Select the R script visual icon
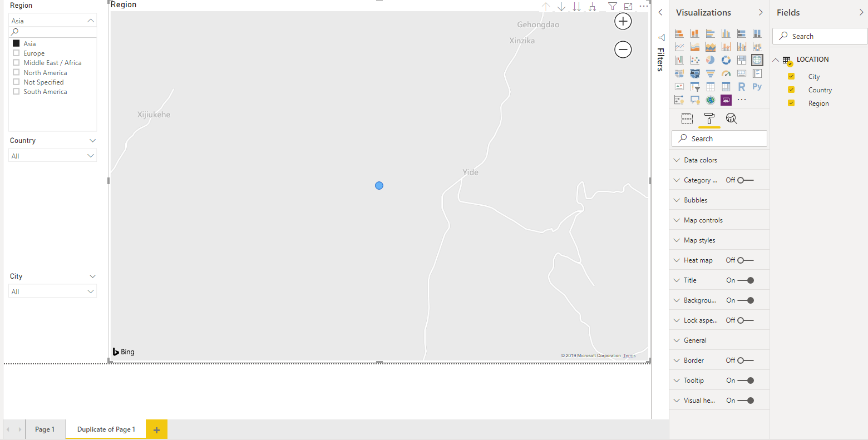This screenshot has height=440, width=868. pyautogui.click(x=742, y=87)
